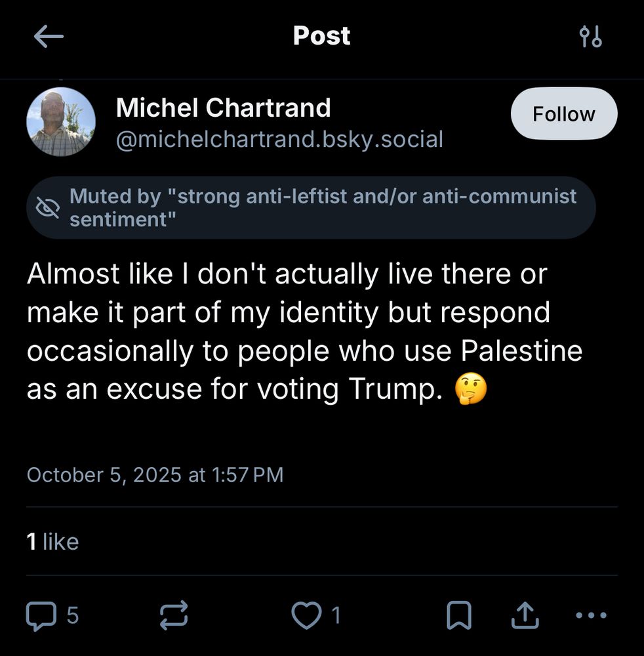Viewport: 644px width, 656px height.
Task: Open thread preferences icon in header
Action: click(590, 37)
